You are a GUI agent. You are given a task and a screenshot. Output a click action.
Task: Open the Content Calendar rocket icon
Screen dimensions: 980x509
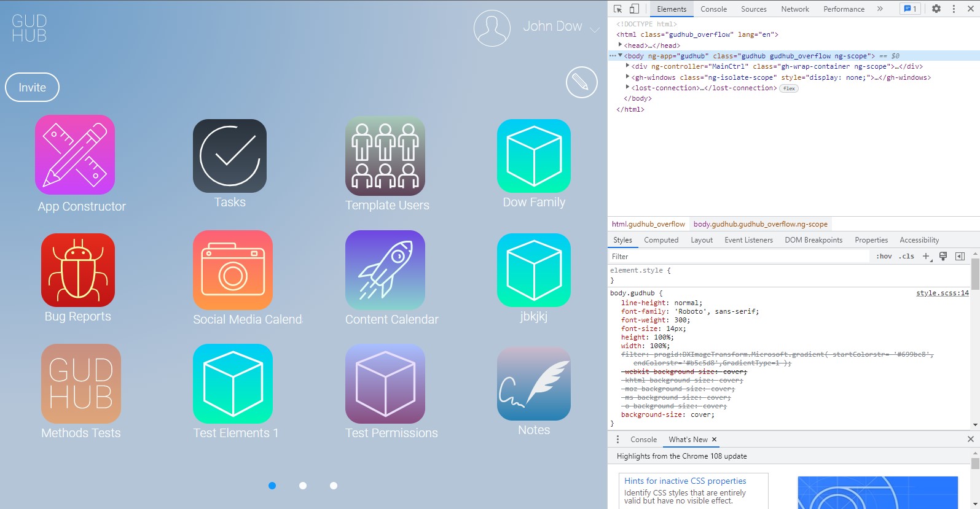coord(385,270)
